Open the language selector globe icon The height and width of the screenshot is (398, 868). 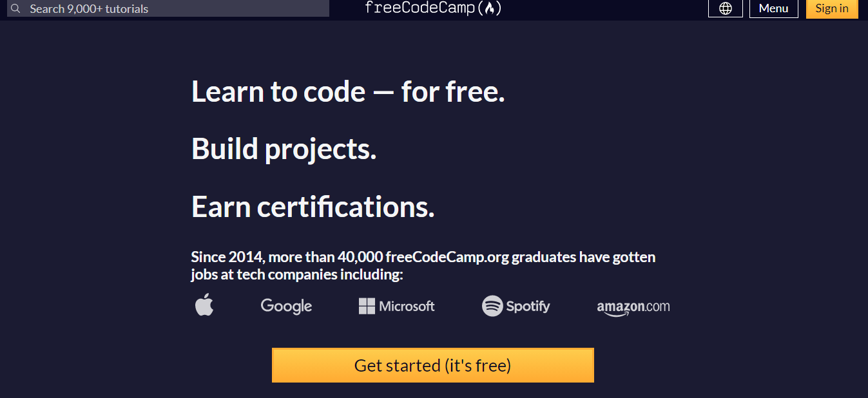(x=725, y=8)
